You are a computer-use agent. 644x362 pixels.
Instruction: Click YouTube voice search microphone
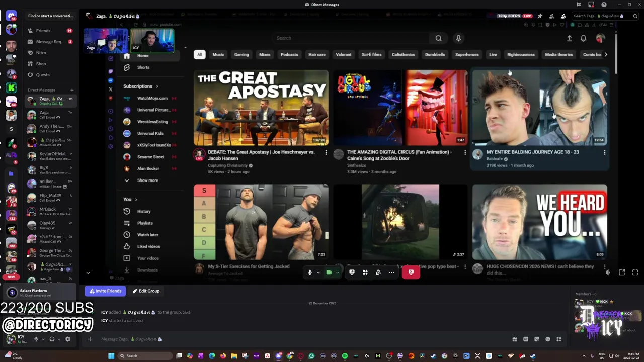tap(458, 38)
